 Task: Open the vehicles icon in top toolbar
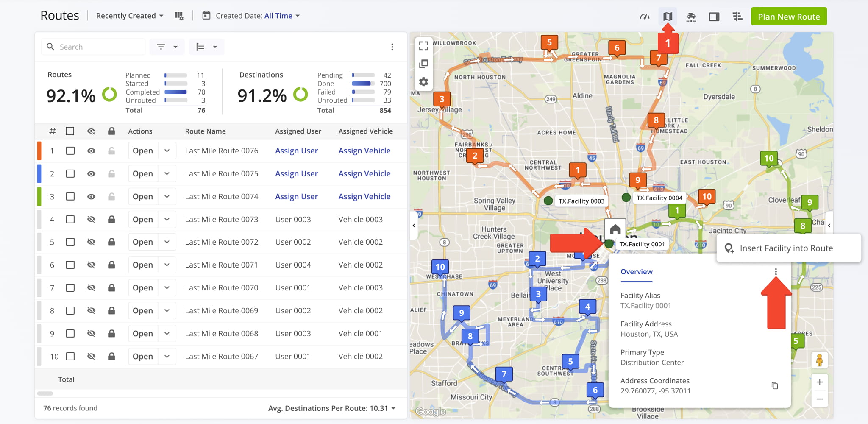[691, 17]
